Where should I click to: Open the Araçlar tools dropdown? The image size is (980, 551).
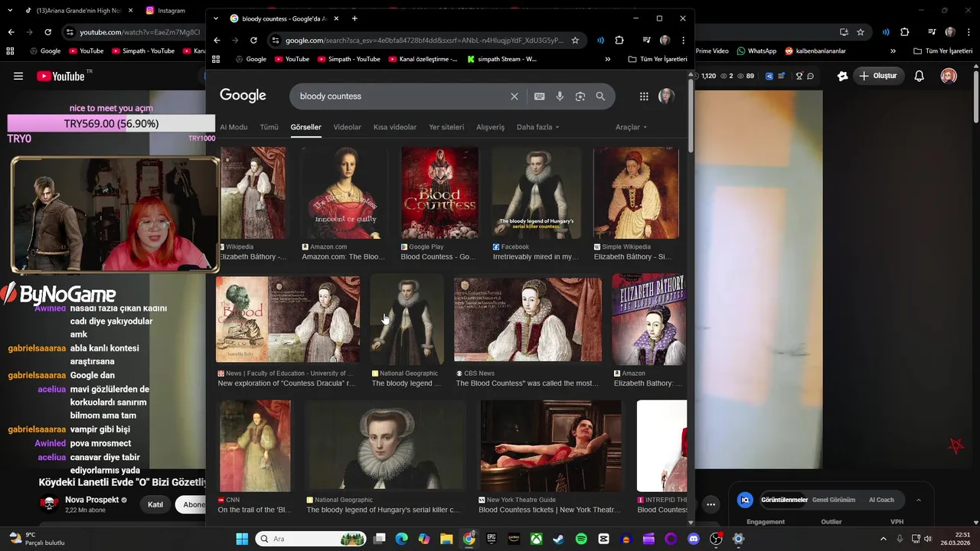click(632, 127)
